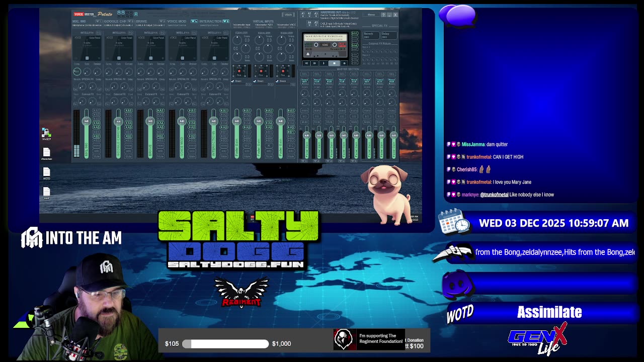Toggle Special FX Delay OFF button
644x362 pixels.
tap(389, 36)
